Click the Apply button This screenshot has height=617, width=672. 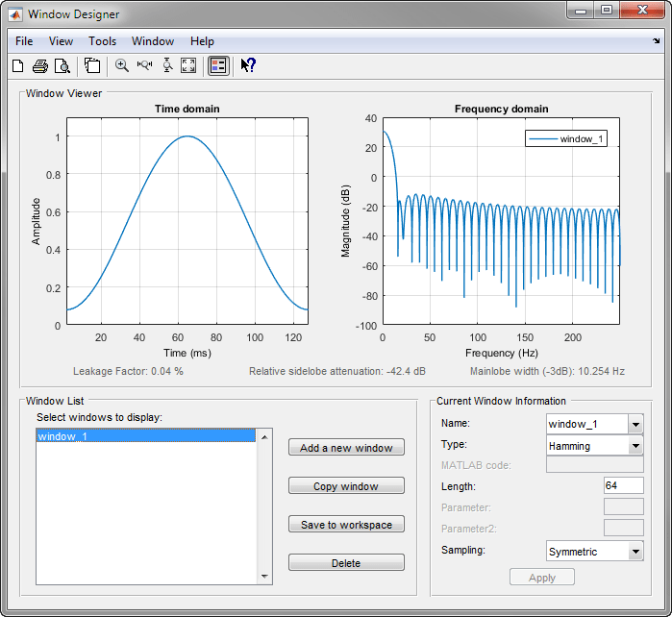pos(542,578)
